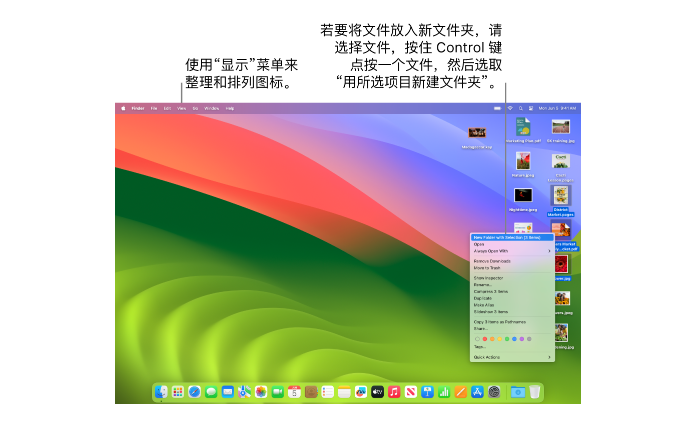Launch Notes from the Dock
This screenshot has height=433, width=690.
(x=344, y=392)
